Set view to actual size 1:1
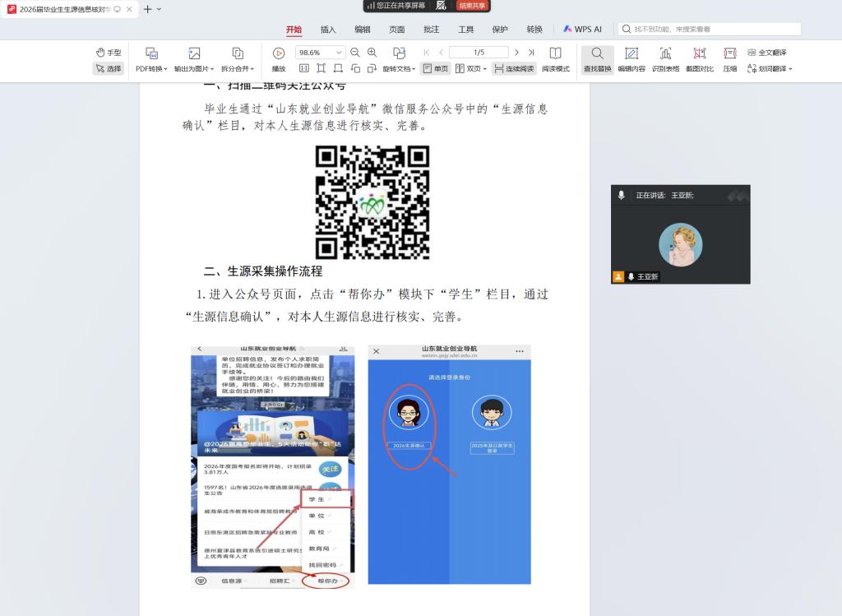 [x=304, y=68]
